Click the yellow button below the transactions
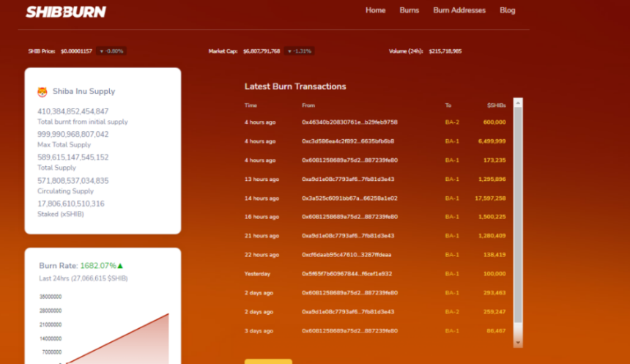 click(x=268, y=361)
